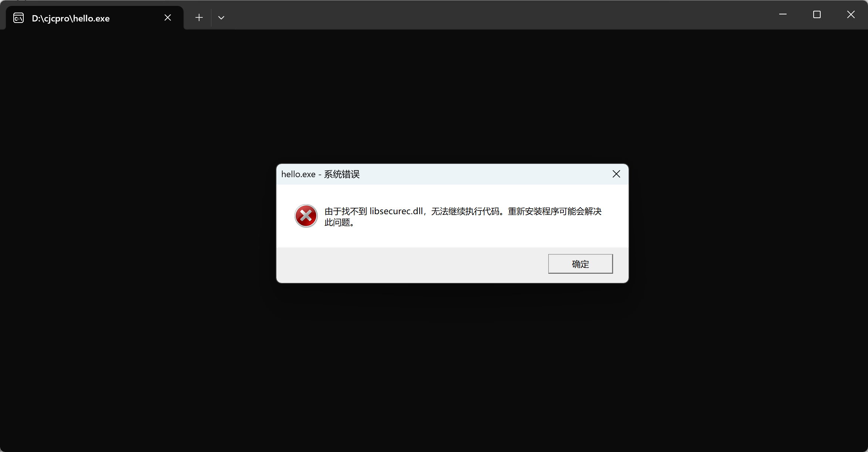Viewport: 868px width, 452px height.
Task: Close the terminal window
Action: pyautogui.click(x=851, y=14)
